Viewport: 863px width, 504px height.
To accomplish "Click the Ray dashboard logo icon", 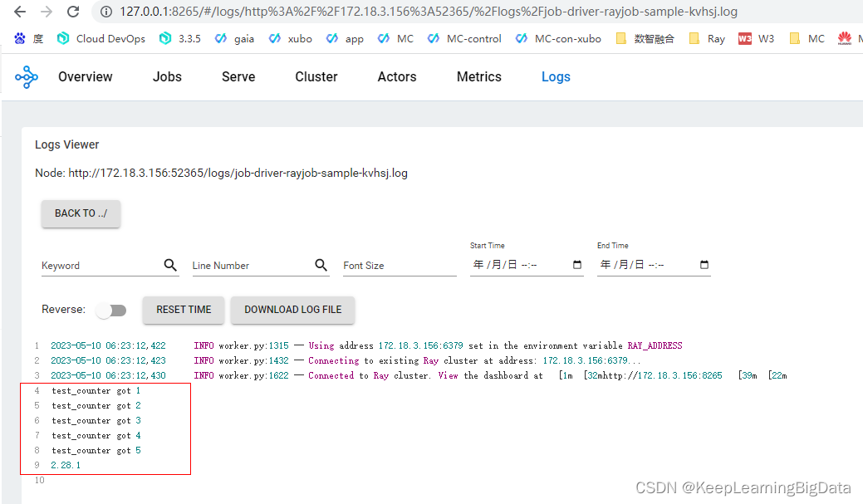I will [26, 76].
